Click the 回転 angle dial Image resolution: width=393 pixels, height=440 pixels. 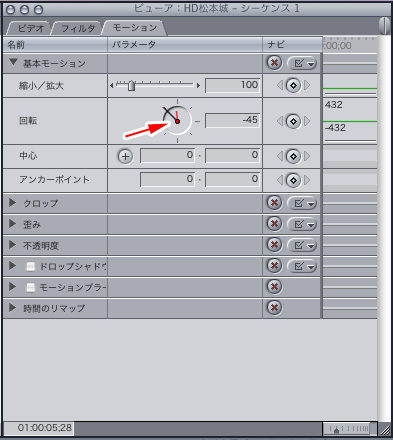177,121
